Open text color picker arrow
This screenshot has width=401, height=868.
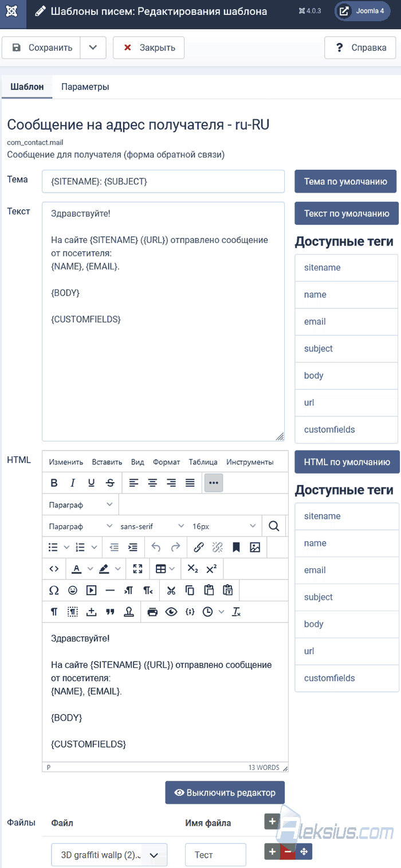(90, 569)
